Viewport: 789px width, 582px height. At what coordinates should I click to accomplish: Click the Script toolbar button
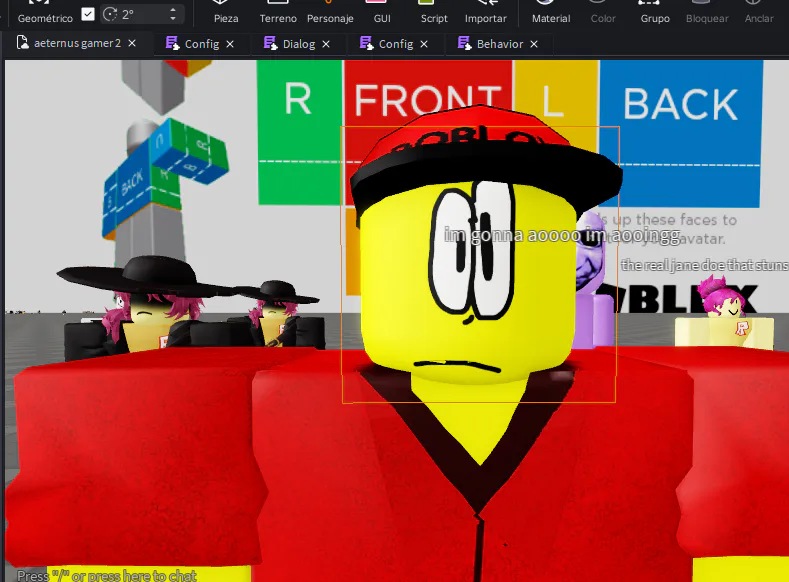[x=434, y=12]
